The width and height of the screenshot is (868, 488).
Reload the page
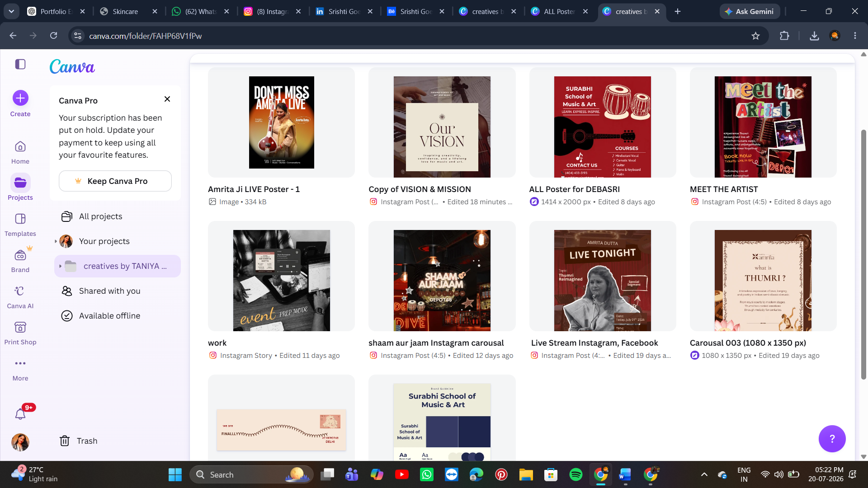pos(53,36)
